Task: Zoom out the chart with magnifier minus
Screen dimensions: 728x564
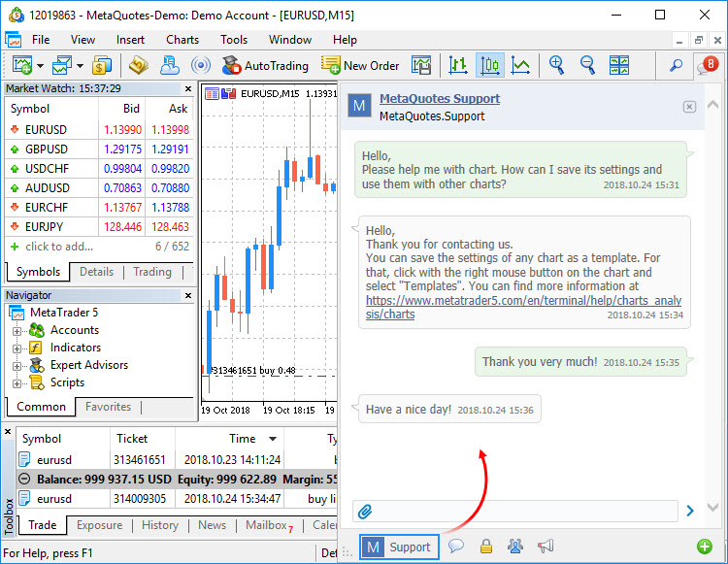Action: pyautogui.click(x=588, y=65)
